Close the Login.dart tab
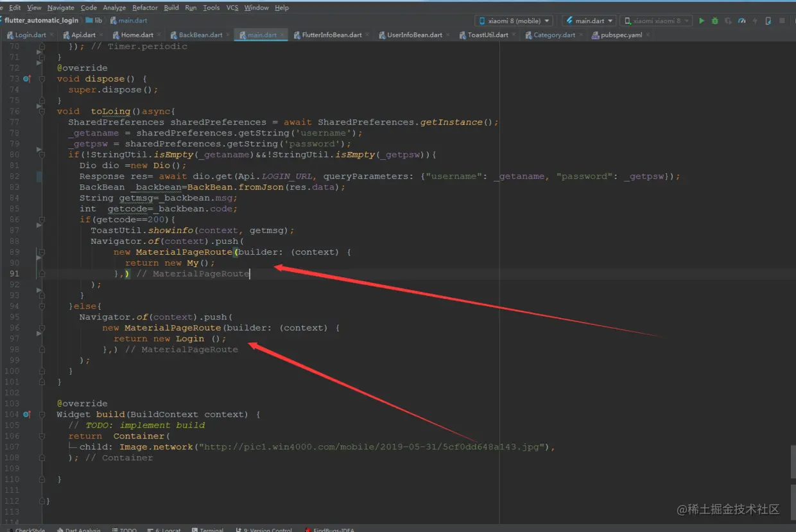 (53, 35)
